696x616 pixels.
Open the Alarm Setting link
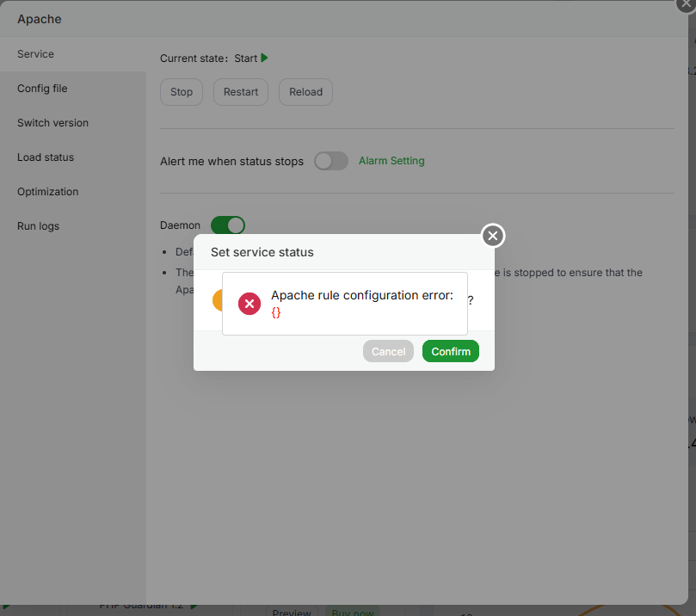391,161
